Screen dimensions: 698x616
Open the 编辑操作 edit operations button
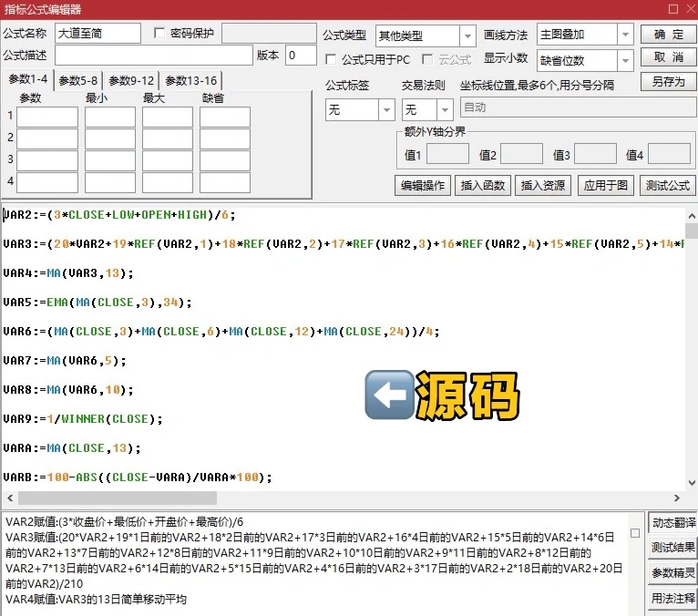[x=423, y=185]
